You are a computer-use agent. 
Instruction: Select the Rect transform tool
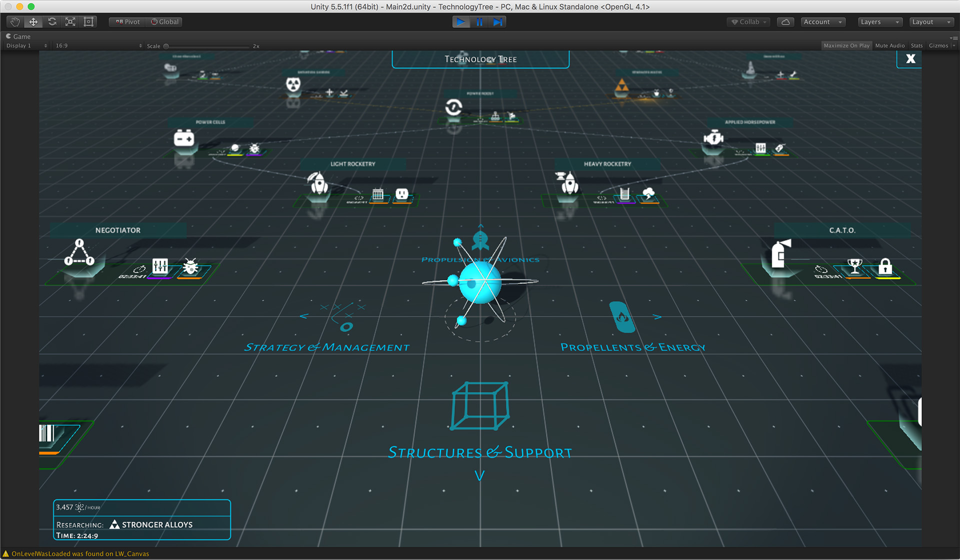(89, 22)
